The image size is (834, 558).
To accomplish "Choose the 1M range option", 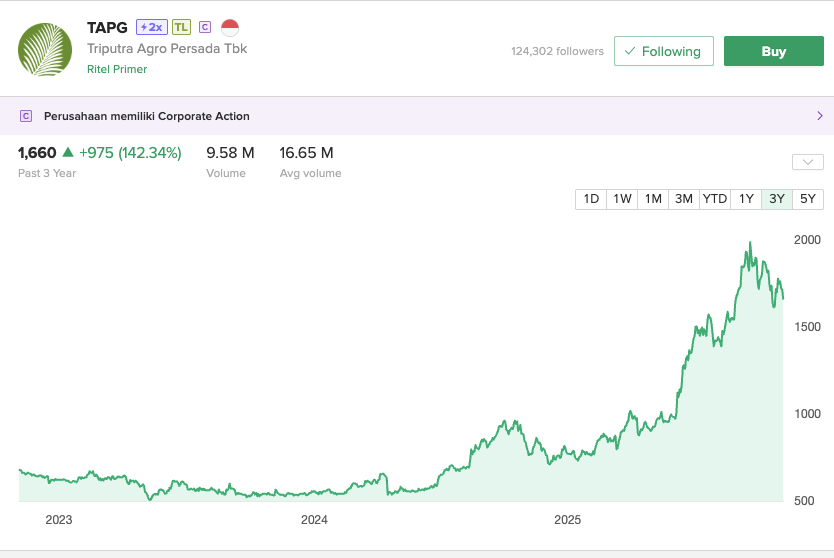I will 653,199.
